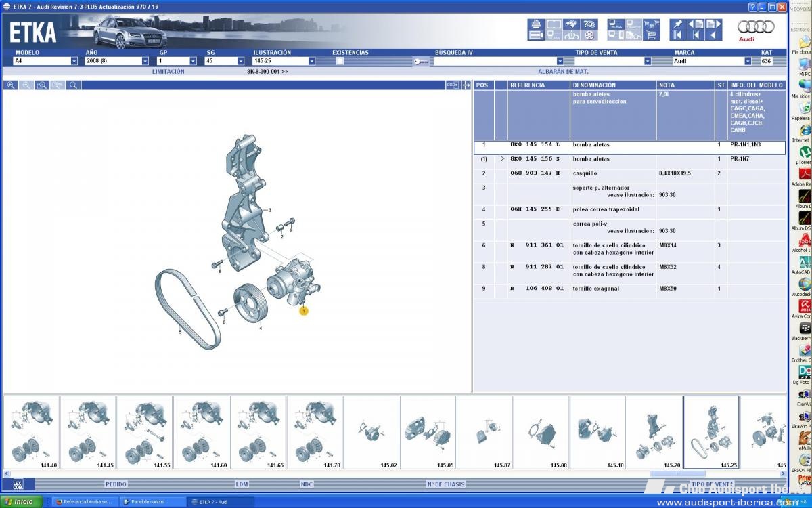Screen dimensions: 812x508
Task: Click the NDC button in bottom bar
Action: [x=307, y=484]
